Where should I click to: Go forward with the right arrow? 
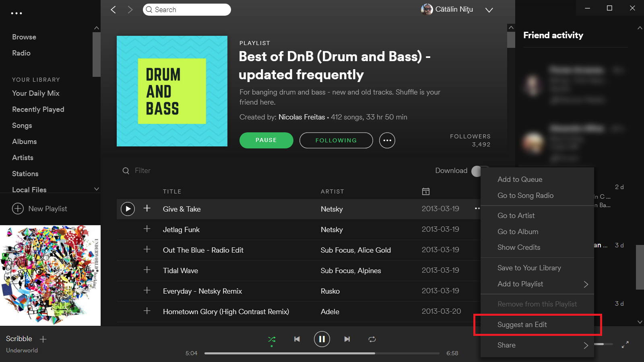[x=130, y=10]
